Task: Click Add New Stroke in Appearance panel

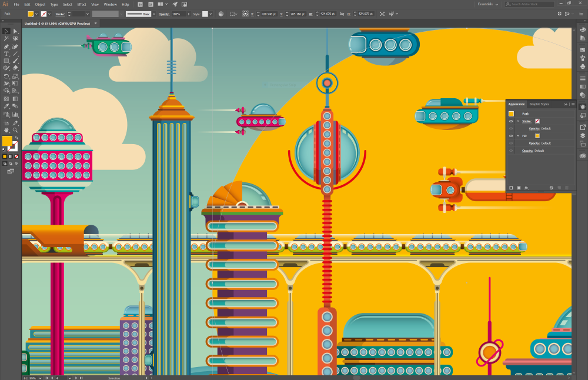Action: point(511,188)
